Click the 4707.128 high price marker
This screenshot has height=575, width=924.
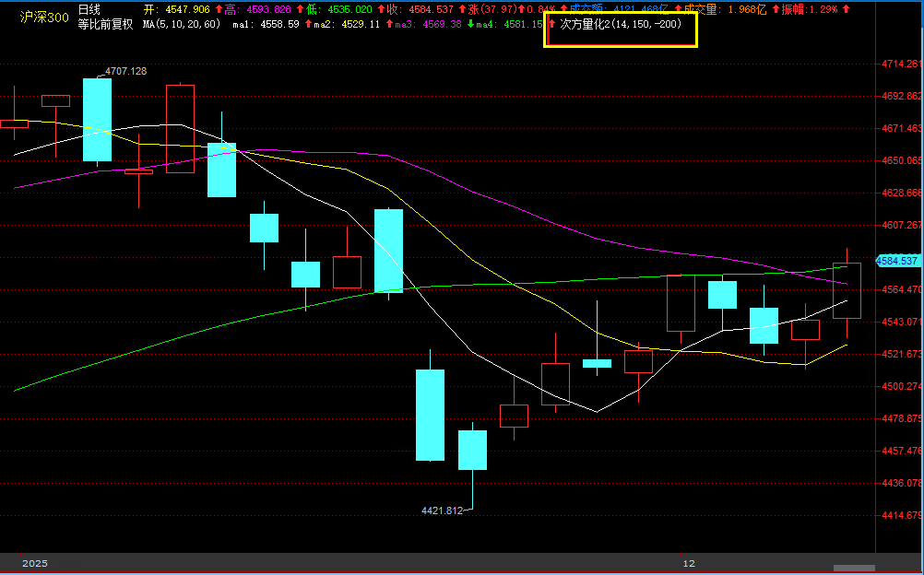click(x=125, y=71)
